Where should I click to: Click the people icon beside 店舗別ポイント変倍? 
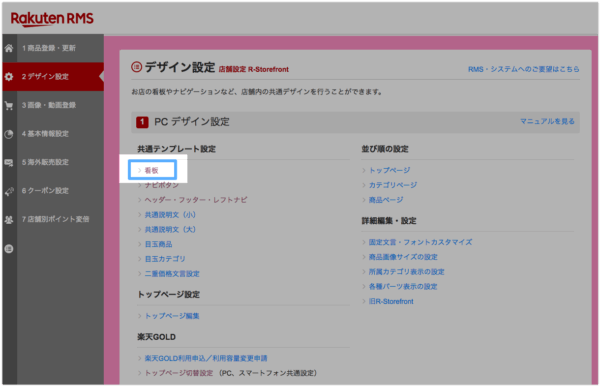pyautogui.click(x=9, y=220)
